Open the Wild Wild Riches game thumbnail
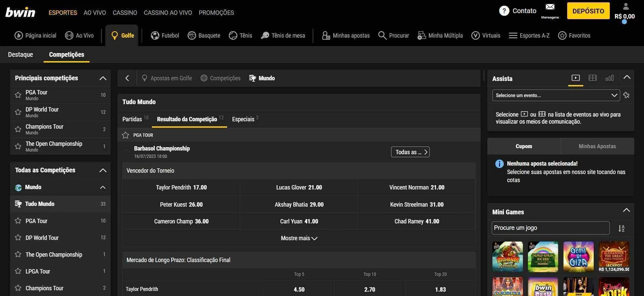The height and width of the screenshot is (296, 644). pyautogui.click(x=543, y=257)
